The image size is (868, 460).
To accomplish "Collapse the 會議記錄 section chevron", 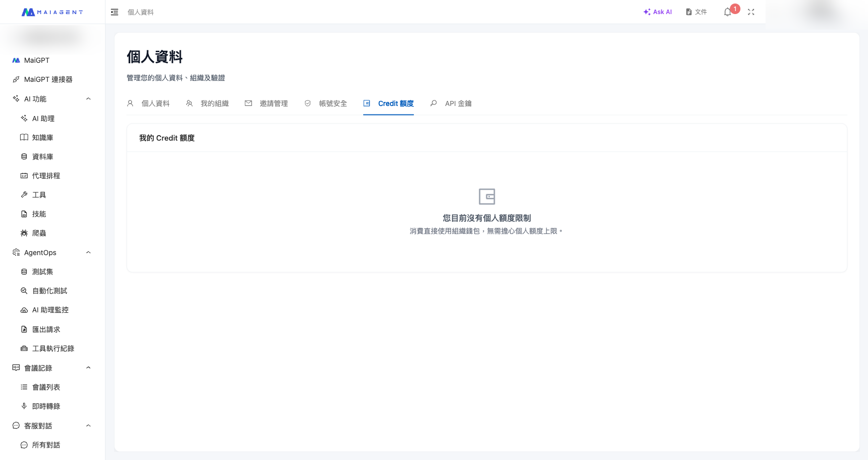I will (x=88, y=368).
